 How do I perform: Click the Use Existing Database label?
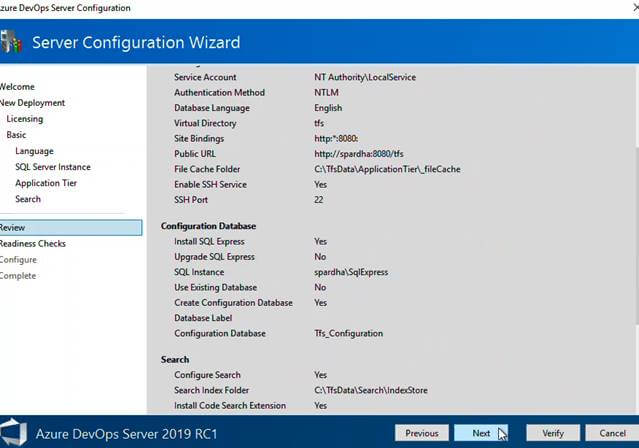[216, 287]
